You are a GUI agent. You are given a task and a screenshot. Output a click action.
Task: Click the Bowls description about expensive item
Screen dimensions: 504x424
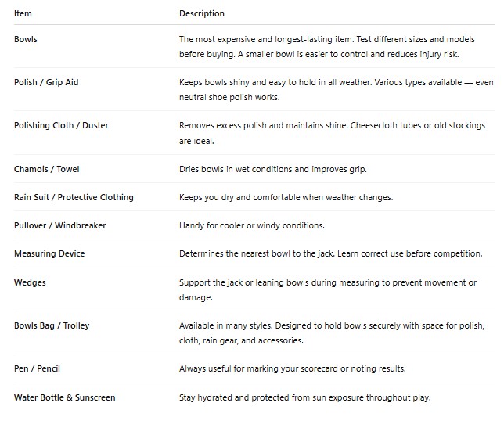[327, 47]
